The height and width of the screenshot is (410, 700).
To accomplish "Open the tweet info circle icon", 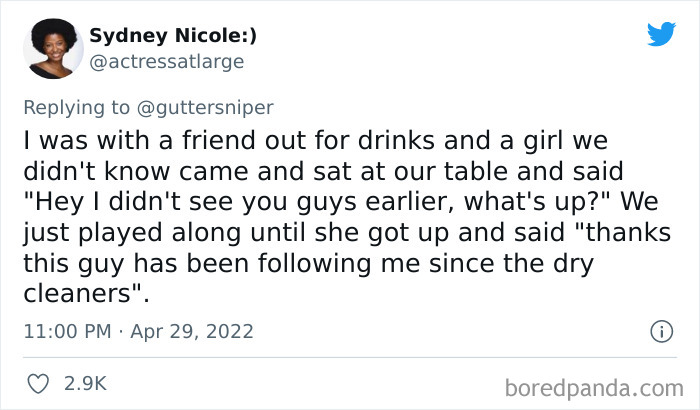I will click(660, 330).
